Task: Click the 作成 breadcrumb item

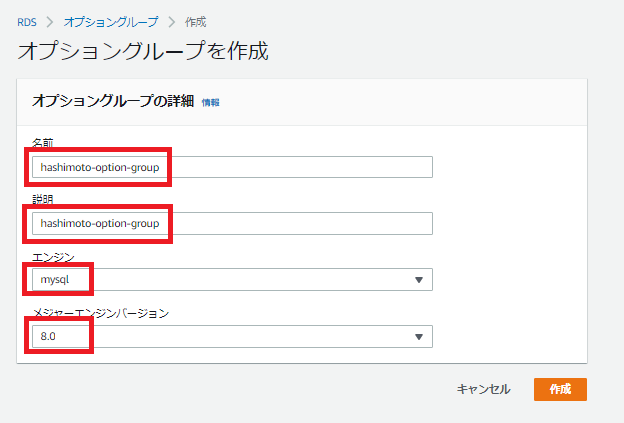Action: pyautogui.click(x=196, y=20)
